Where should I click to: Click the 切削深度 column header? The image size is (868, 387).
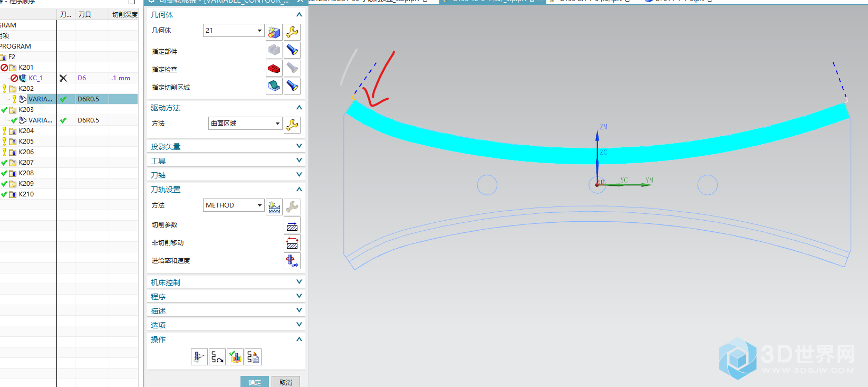[124, 15]
